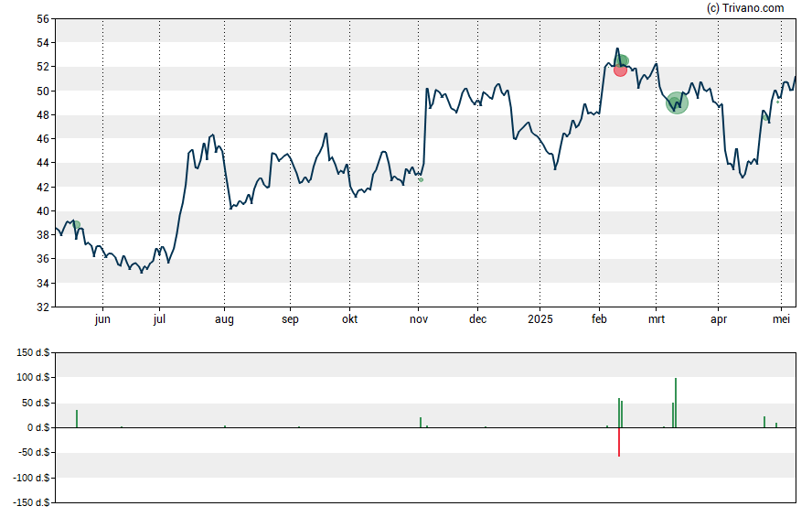Click the '150 d.$' axis label

point(33,353)
